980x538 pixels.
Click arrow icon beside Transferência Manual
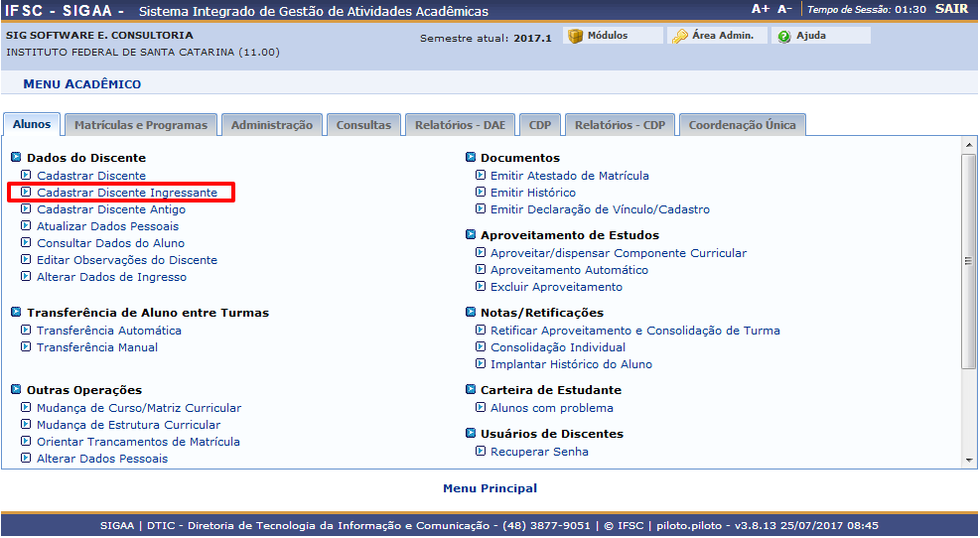point(27,347)
